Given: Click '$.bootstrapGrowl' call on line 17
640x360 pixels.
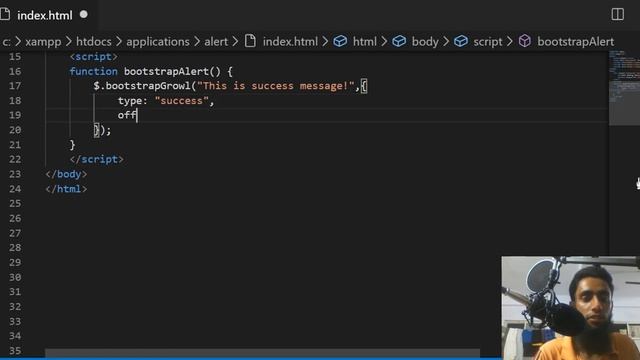Looking at the screenshot, I should (x=142, y=86).
